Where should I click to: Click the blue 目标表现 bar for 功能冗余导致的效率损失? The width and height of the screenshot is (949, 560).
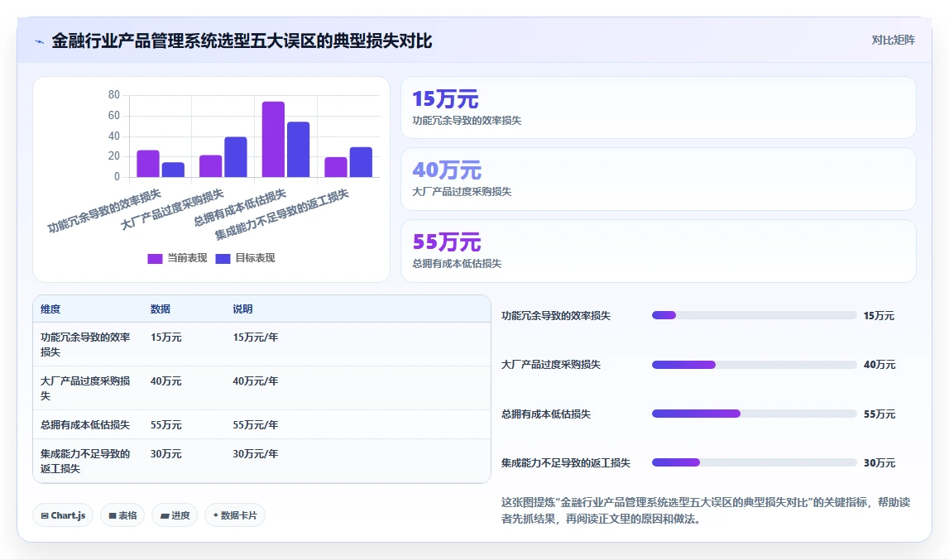click(173, 170)
